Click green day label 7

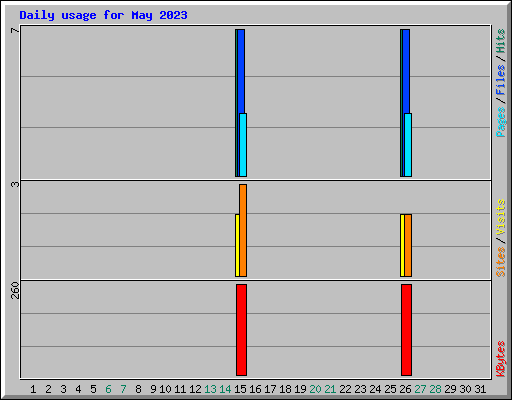[123, 389]
